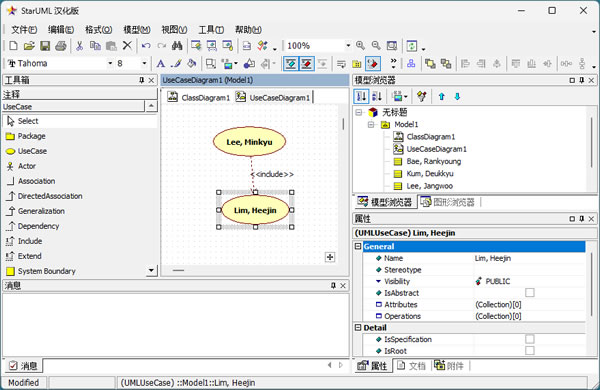
Task: Zoom out with the magnifier minus icon
Action: tap(376, 46)
